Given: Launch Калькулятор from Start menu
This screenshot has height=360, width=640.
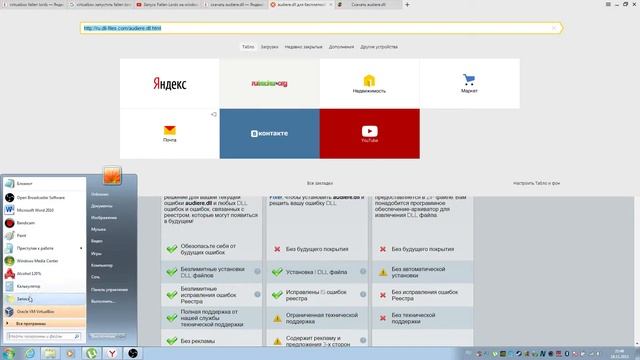Looking at the screenshot, I should 44,286.
